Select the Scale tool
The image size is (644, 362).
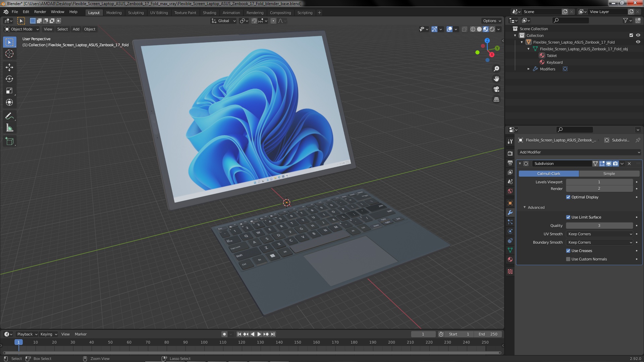point(9,91)
